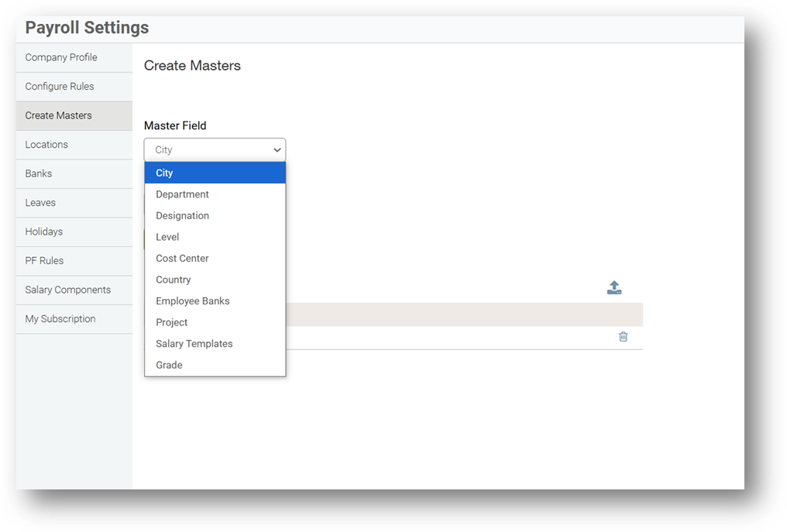Viewport: 787px width, 532px height.
Task: Open Locations settings in the sidebar
Action: pos(74,145)
